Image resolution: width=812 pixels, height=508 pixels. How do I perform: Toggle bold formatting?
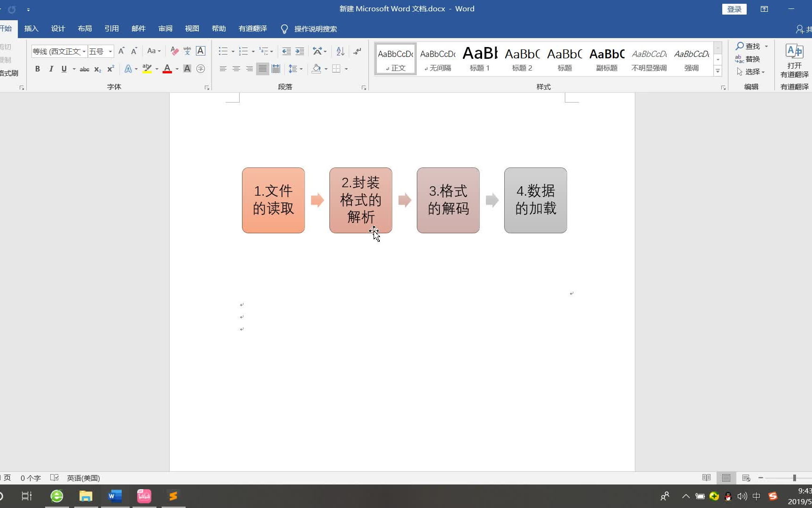[x=37, y=69]
